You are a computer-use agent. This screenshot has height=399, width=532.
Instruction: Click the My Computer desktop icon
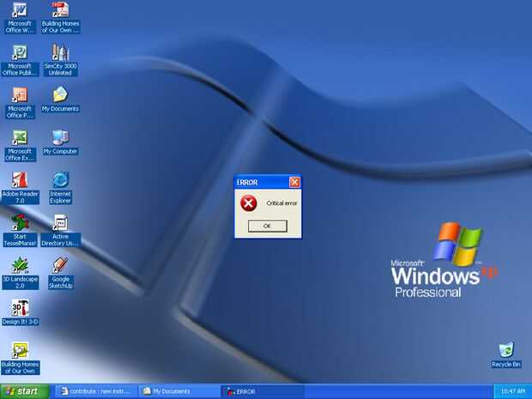point(60,142)
